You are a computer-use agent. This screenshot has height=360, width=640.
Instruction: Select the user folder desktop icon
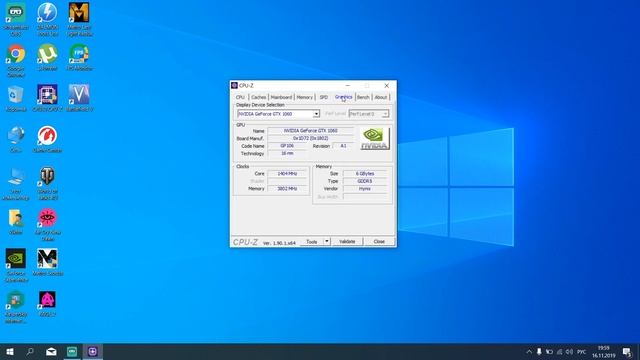16,222
